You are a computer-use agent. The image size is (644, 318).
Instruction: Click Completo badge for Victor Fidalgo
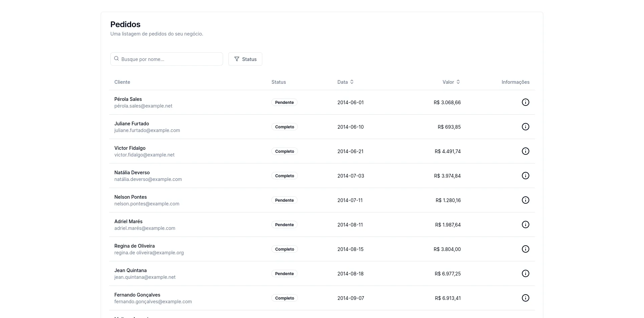(284, 151)
